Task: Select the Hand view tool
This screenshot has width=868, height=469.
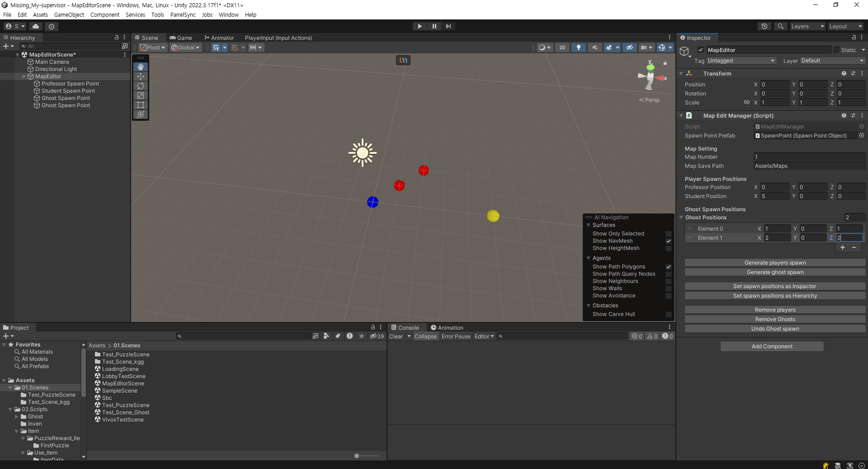Action: 141,67
